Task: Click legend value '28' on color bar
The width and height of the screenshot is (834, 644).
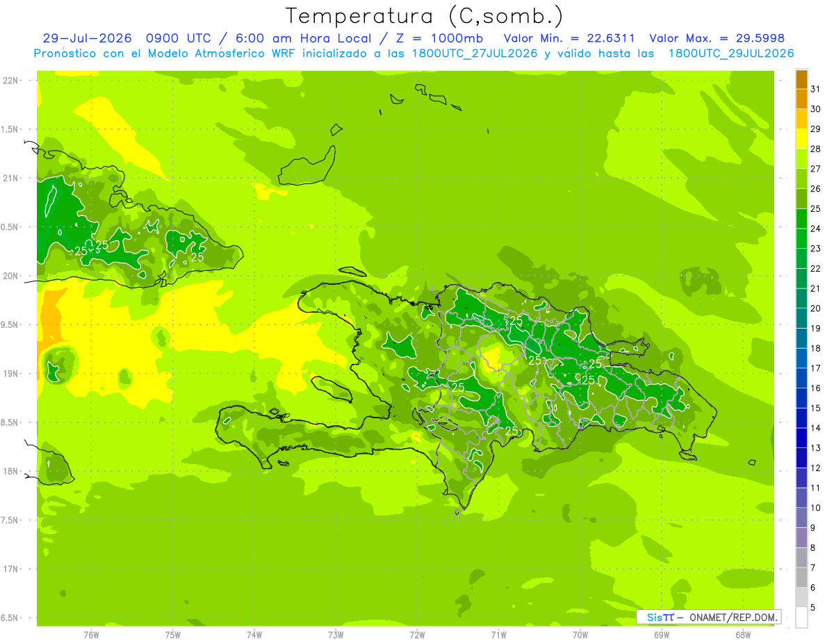Action: (816, 149)
